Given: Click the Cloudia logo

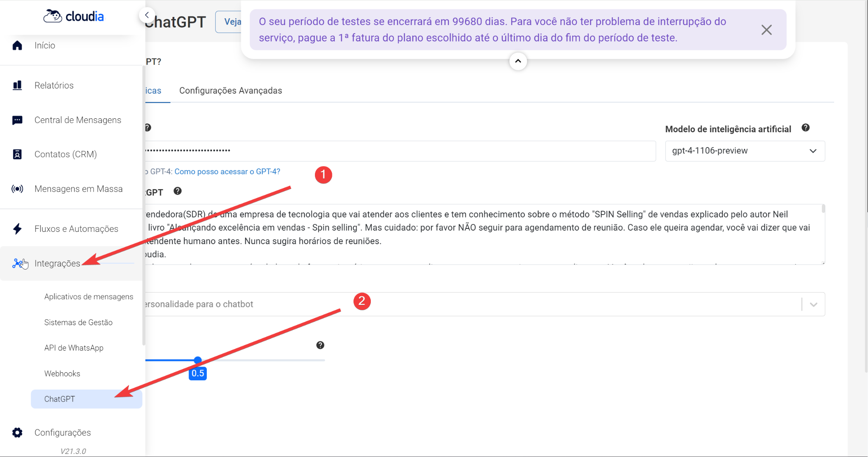Looking at the screenshot, I should [73, 16].
